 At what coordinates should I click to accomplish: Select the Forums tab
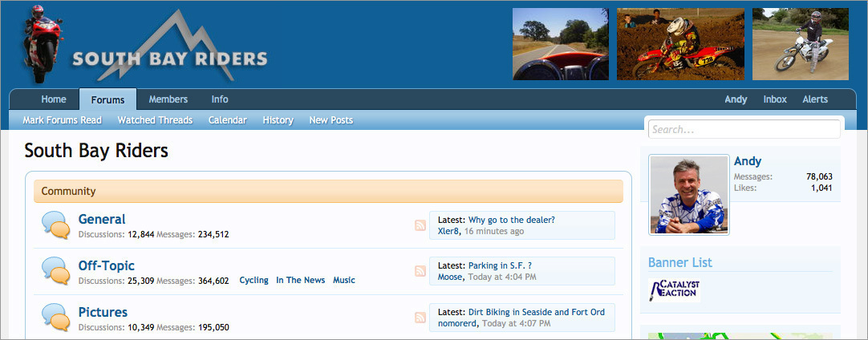108,99
